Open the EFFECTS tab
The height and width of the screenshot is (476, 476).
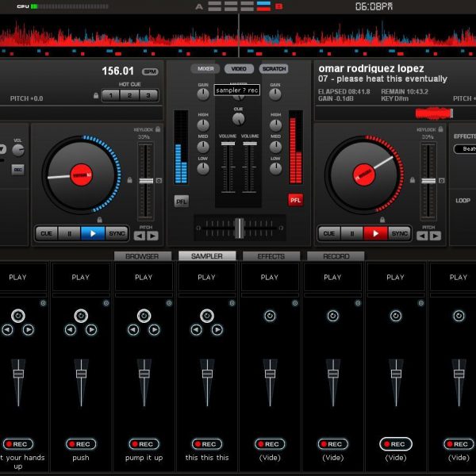click(271, 256)
